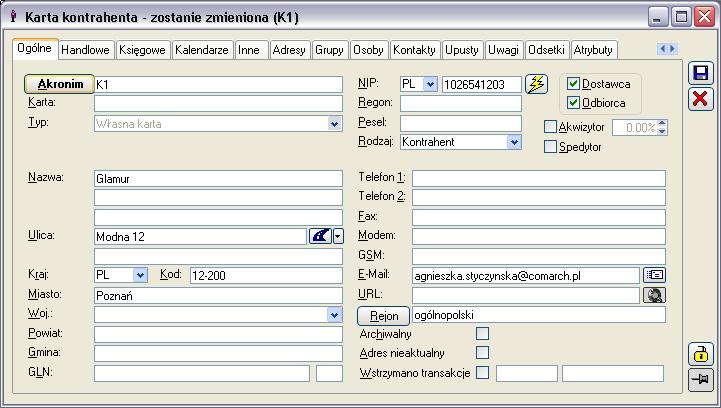This screenshot has width=721, height=408.
Task: Click the Ulica field with Modna 12
Action: 200,236
